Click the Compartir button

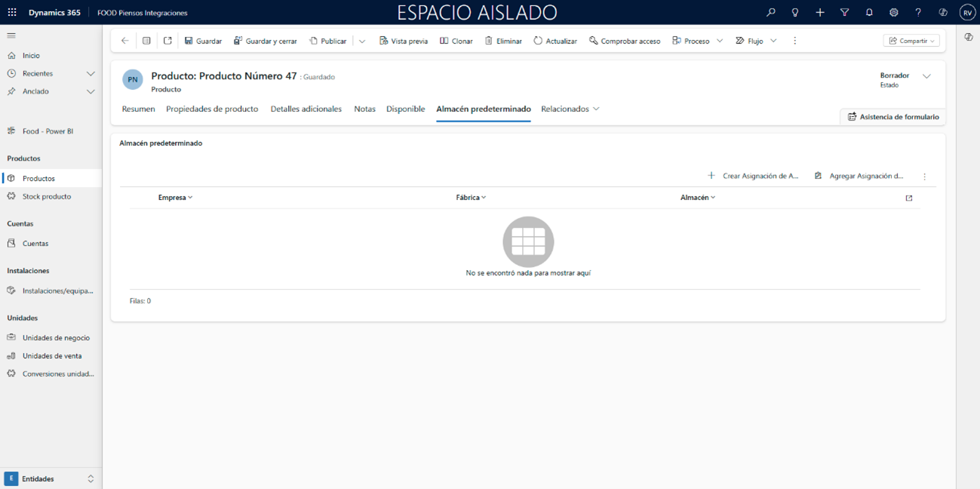pyautogui.click(x=911, y=41)
